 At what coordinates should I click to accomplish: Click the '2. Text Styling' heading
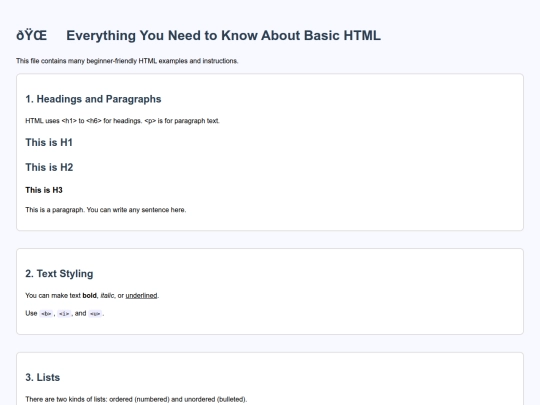[59, 274]
